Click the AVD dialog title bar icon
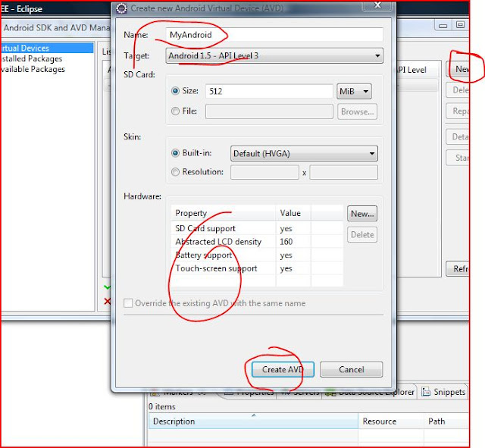Viewport: 485px width, 448px height. (121, 8)
